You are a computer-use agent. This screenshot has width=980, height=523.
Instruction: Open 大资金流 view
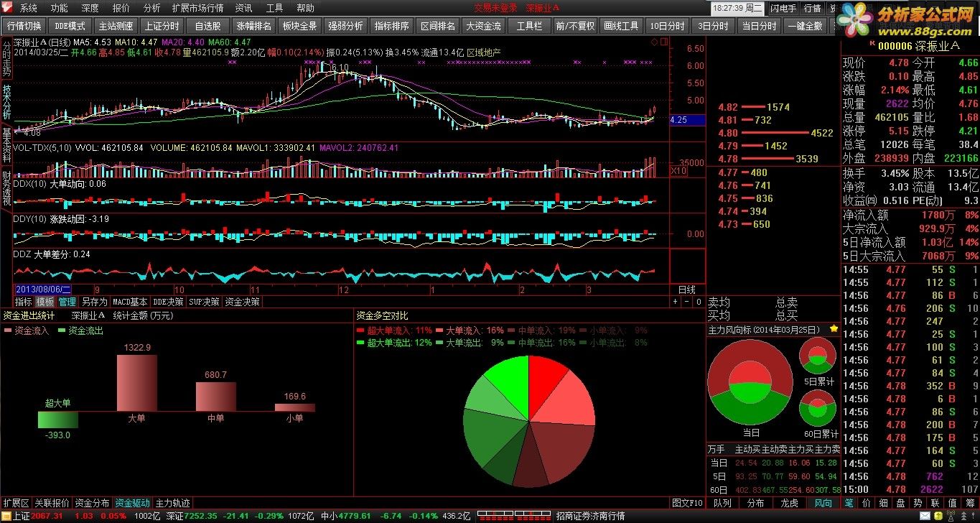coord(484,26)
